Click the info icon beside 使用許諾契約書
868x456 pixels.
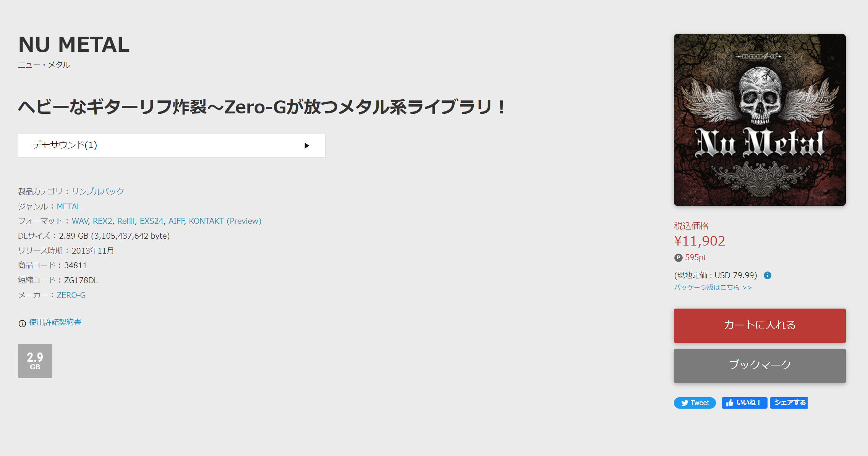22,323
